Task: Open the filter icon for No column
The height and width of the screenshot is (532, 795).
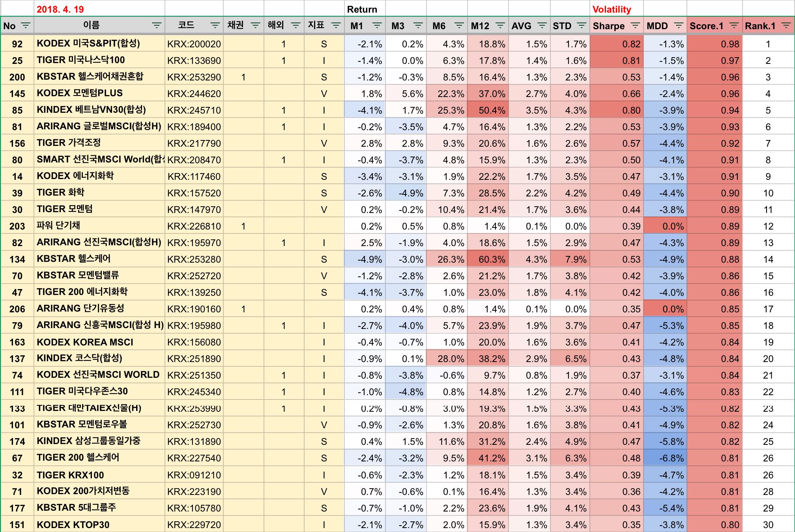Action: tap(26, 26)
